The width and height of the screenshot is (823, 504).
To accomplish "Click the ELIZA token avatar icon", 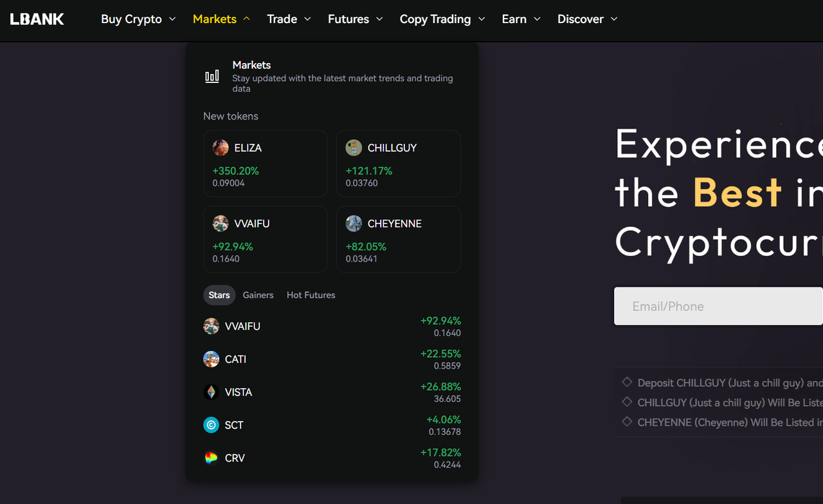I will coord(221,148).
